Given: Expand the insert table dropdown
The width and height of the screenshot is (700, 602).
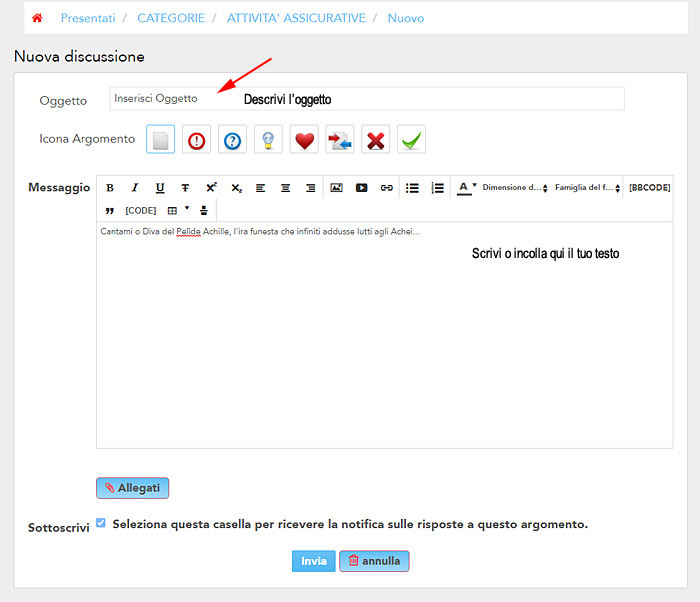Looking at the screenshot, I should pos(178,211).
